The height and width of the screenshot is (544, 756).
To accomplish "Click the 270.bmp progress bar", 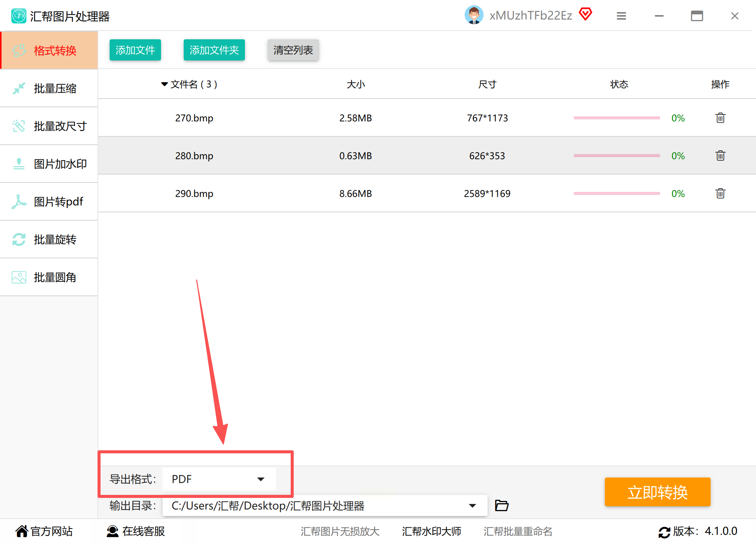I will tap(617, 118).
